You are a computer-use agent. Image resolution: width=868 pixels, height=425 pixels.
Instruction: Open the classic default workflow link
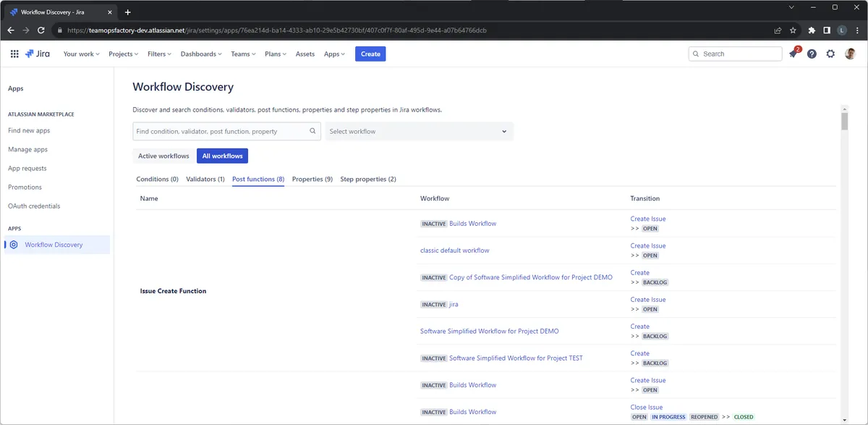[455, 251]
